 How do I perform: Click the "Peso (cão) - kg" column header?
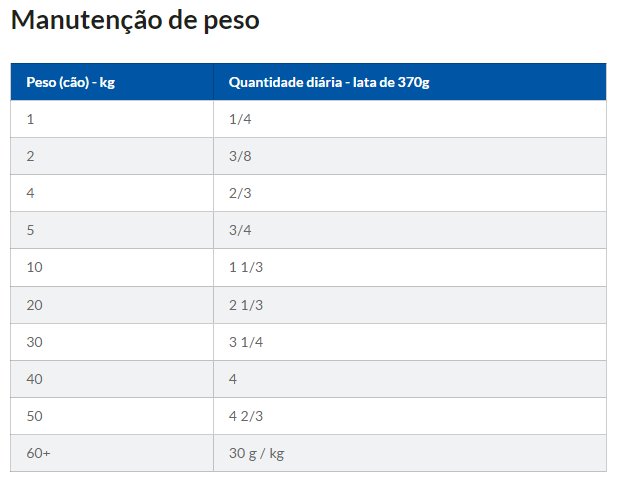pyautogui.click(x=70, y=82)
